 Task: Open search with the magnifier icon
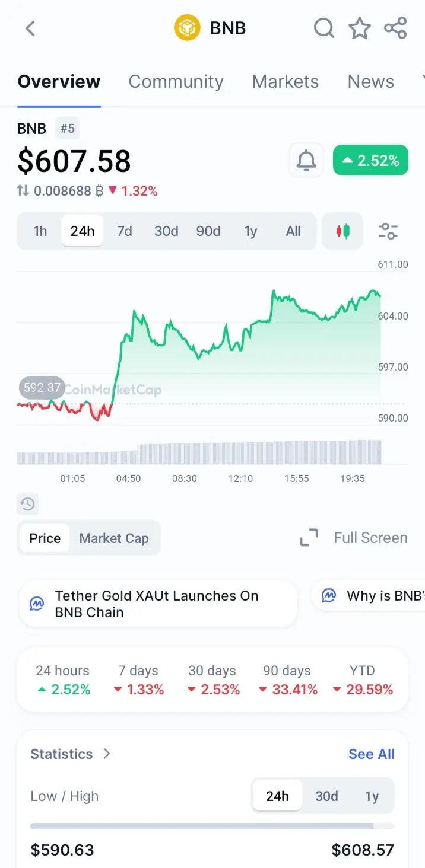(323, 28)
